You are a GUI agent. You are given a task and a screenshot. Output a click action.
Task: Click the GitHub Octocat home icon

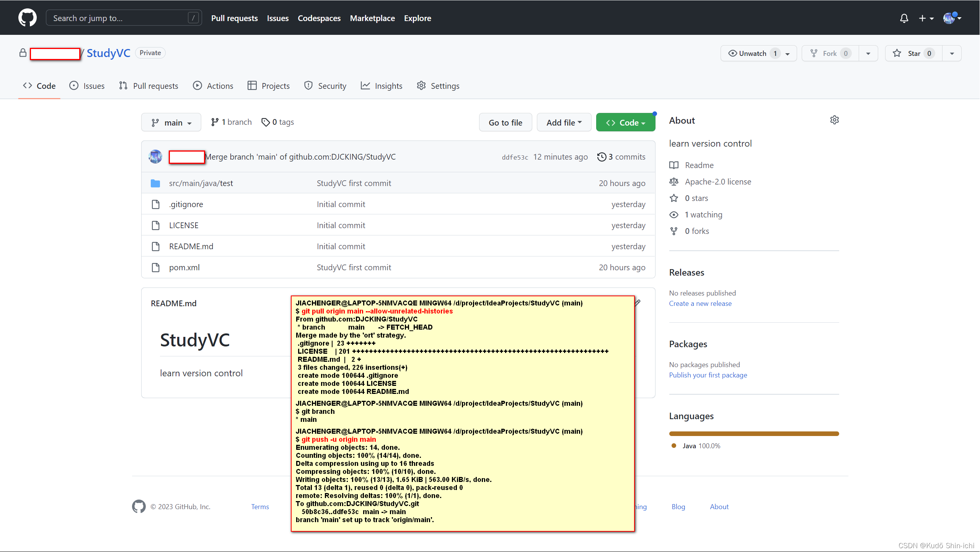(x=27, y=18)
